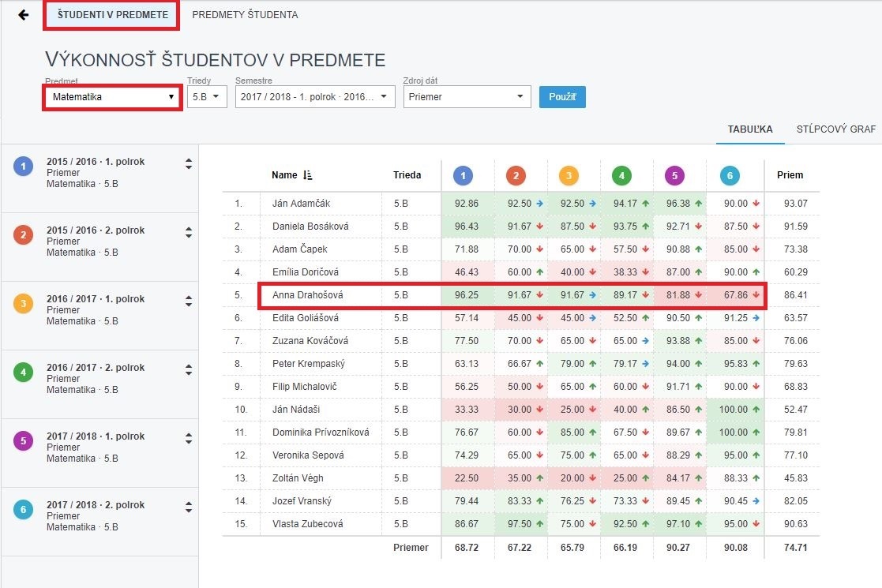Image resolution: width=882 pixels, height=588 pixels.
Task: Expand the Semestre dropdown
Action: pos(315,97)
